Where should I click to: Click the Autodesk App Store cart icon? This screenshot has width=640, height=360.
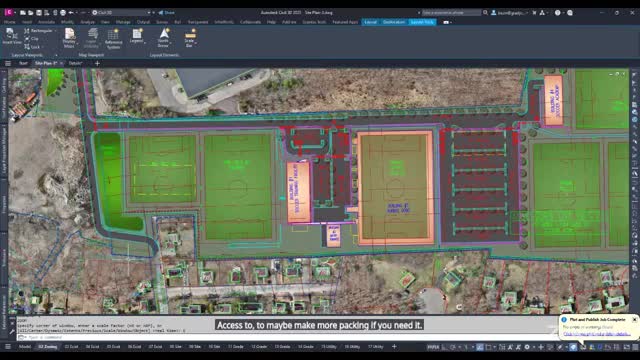(534, 13)
